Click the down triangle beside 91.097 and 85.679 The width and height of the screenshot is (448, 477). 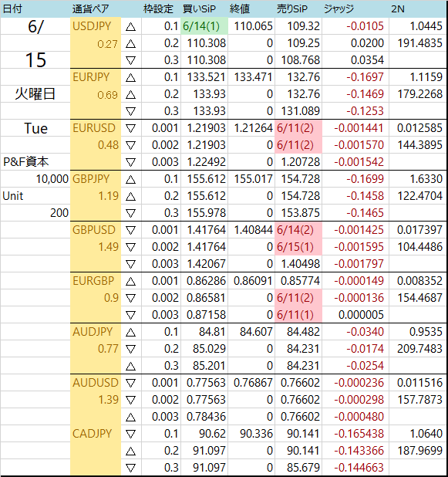(x=130, y=468)
